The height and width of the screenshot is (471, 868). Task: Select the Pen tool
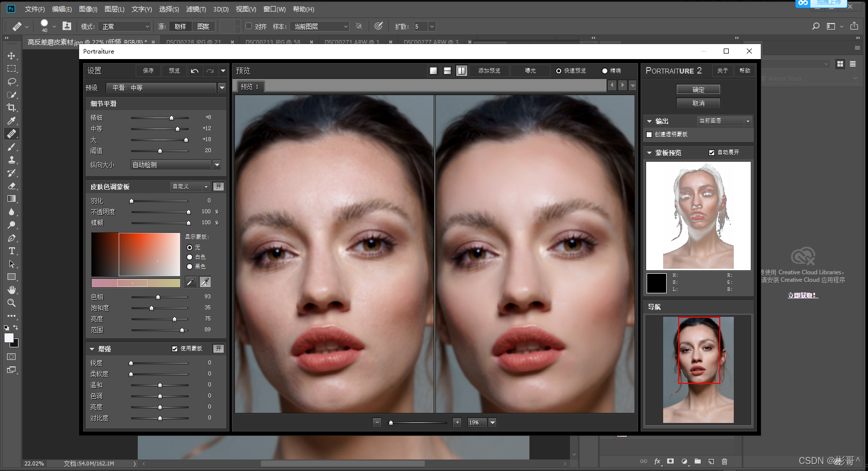click(12, 238)
